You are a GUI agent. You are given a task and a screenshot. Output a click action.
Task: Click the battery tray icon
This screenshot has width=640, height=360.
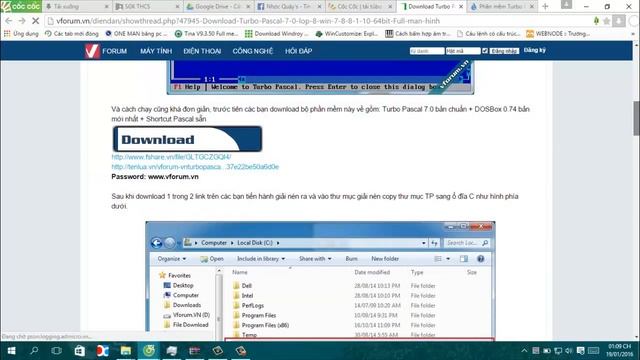(547, 351)
